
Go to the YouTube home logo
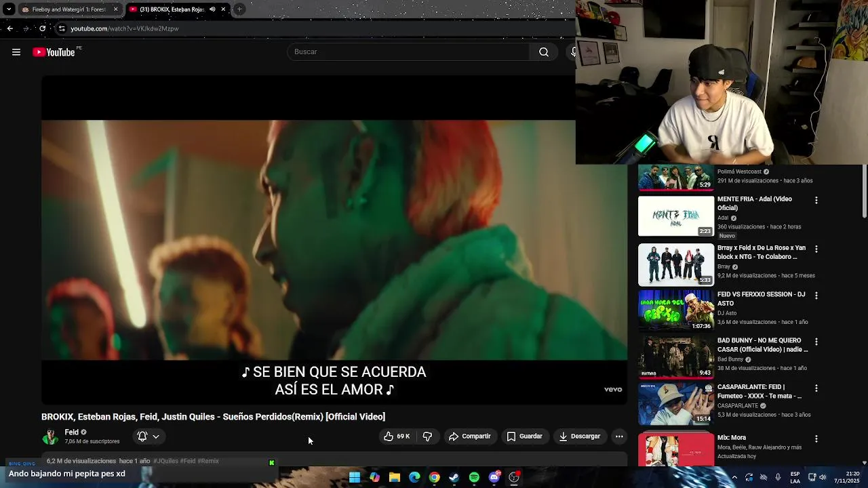(x=54, y=52)
